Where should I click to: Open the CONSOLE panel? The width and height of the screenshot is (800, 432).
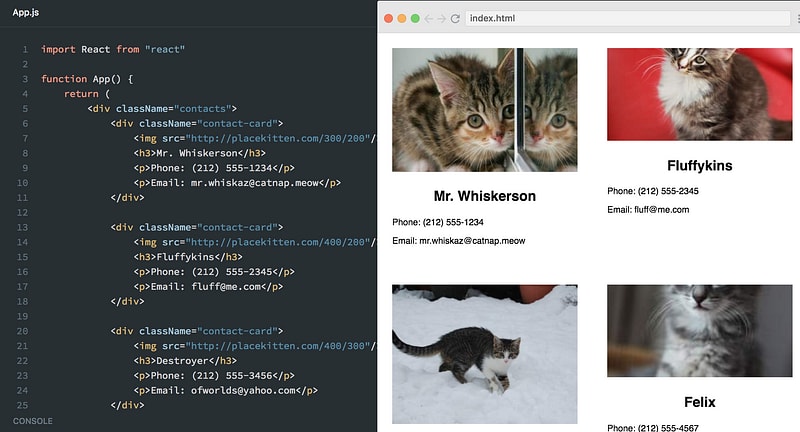[x=33, y=421]
